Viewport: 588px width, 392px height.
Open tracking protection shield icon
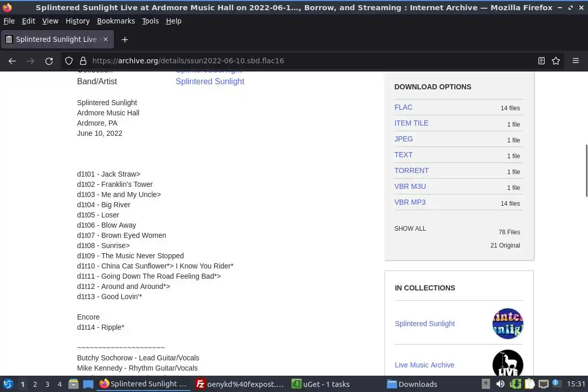click(69, 61)
